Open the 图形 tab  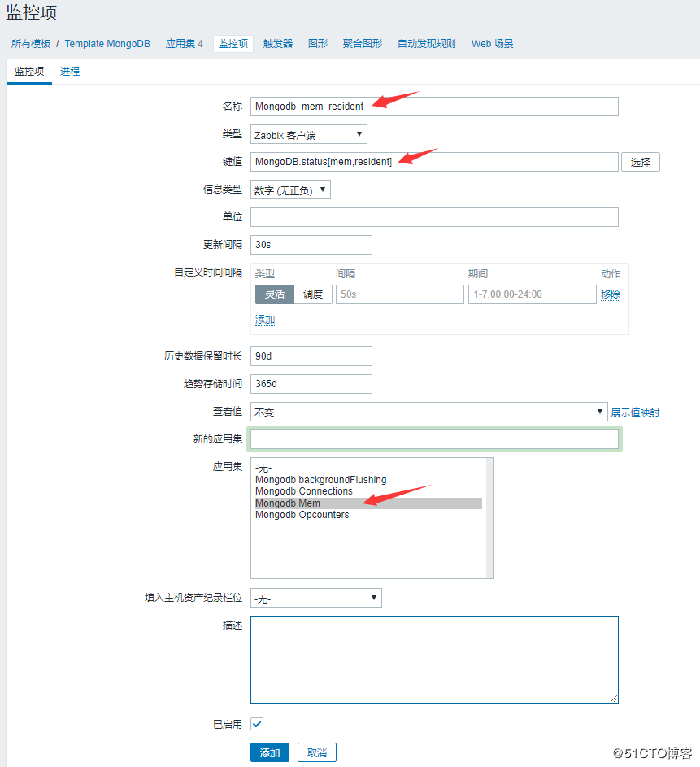tap(318, 44)
